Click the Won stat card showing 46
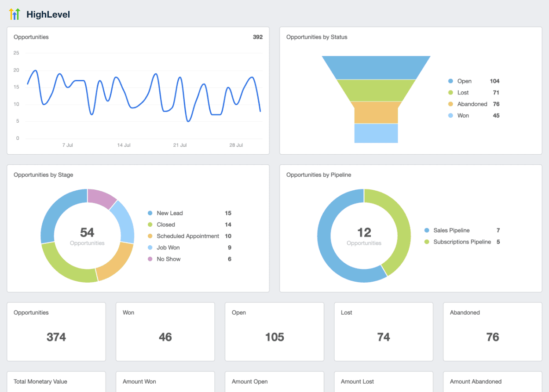This screenshot has width=549, height=392. [x=165, y=332]
